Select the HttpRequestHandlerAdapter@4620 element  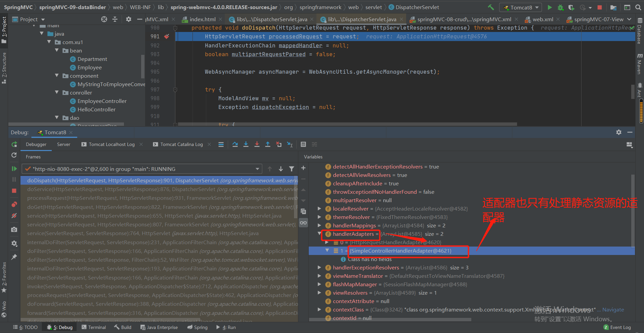(396, 242)
